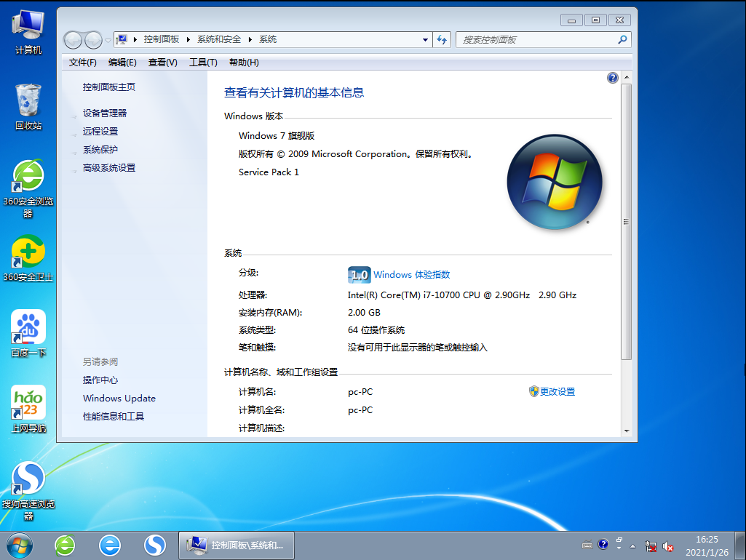Open help via blue question mark
746x560 pixels.
[x=613, y=78]
